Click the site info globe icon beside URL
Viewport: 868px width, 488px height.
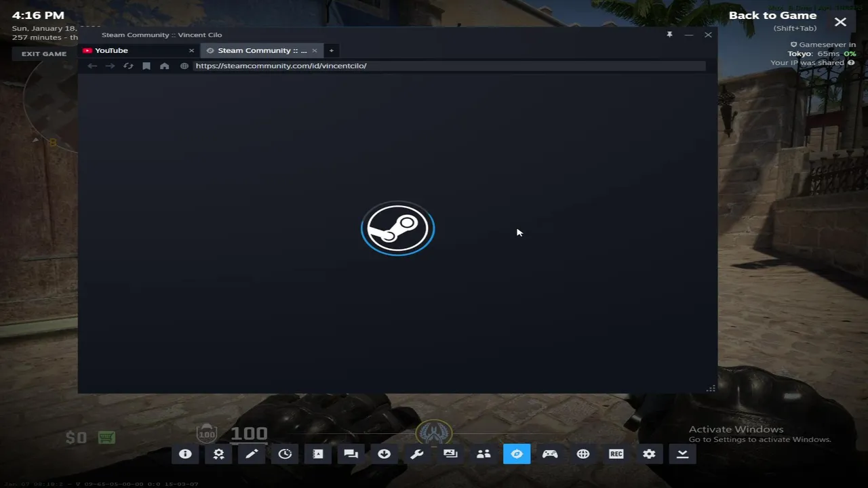click(x=184, y=66)
